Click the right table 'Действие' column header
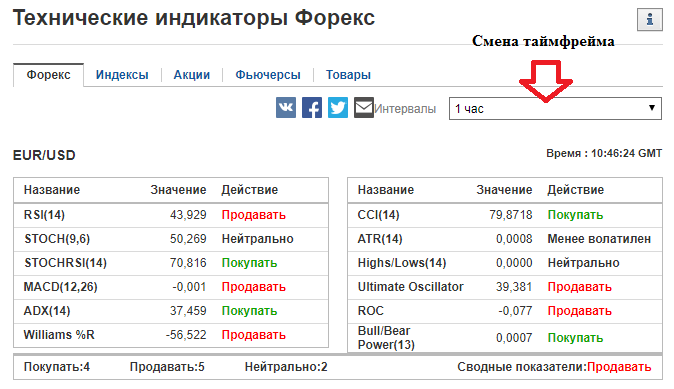 point(576,190)
